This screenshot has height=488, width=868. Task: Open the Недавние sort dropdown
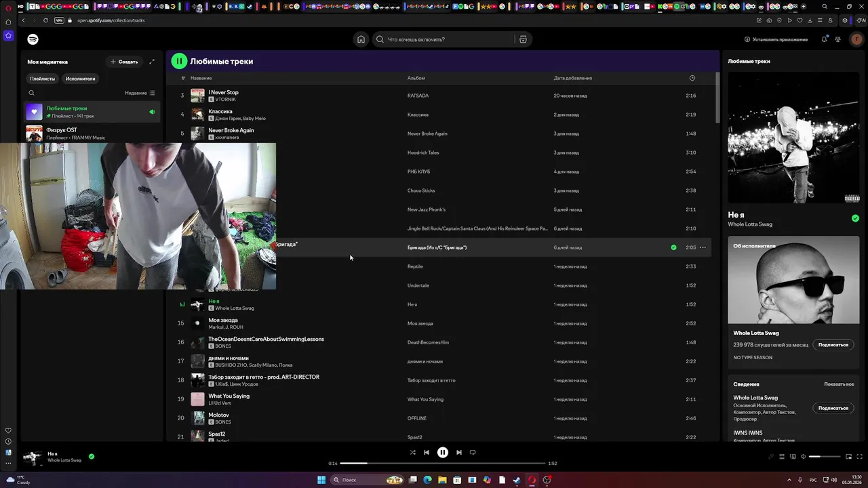tap(140, 93)
